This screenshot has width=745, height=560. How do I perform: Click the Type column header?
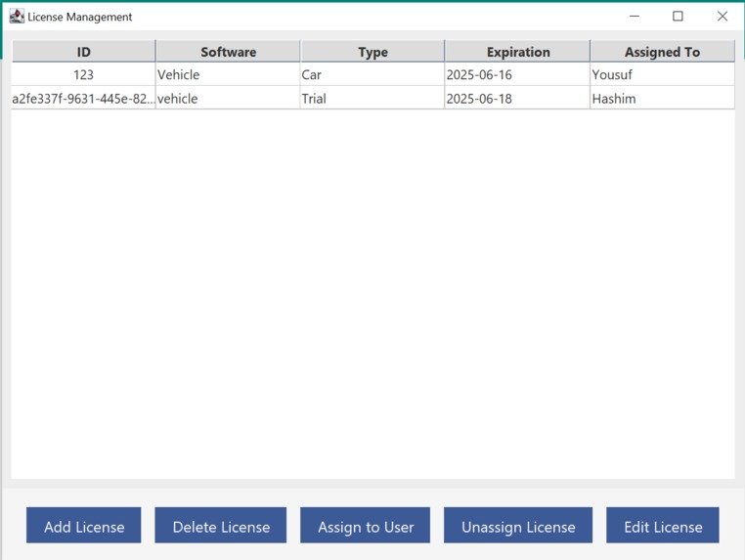[372, 51]
